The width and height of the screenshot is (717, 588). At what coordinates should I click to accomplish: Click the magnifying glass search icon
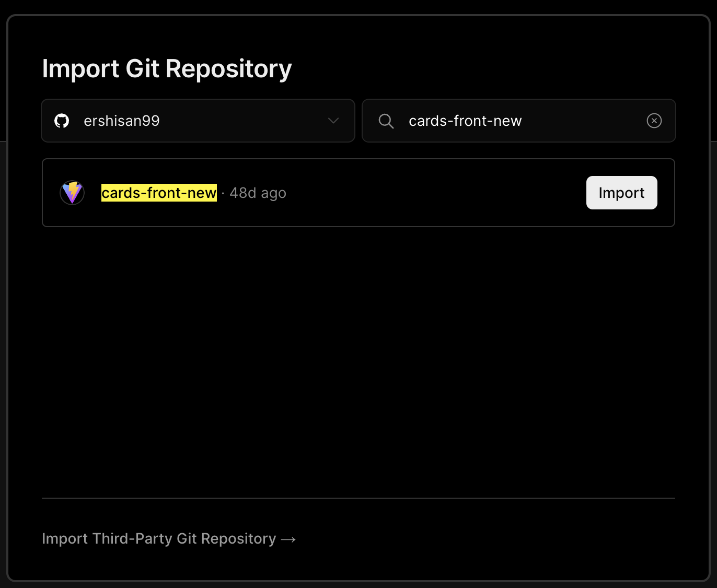pos(386,121)
